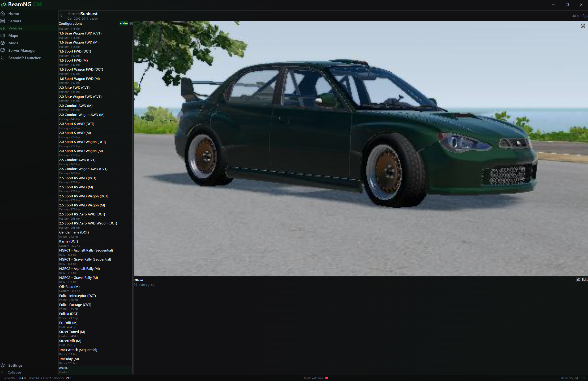The width and height of the screenshot is (588, 381).
Task: Open the Settings gear icon
Action: [x=3, y=365]
